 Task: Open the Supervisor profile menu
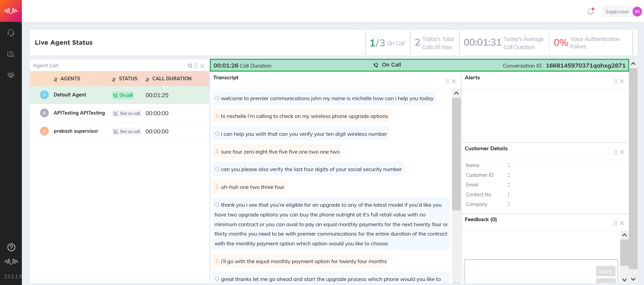pyautogui.click(x=621, y=11)
